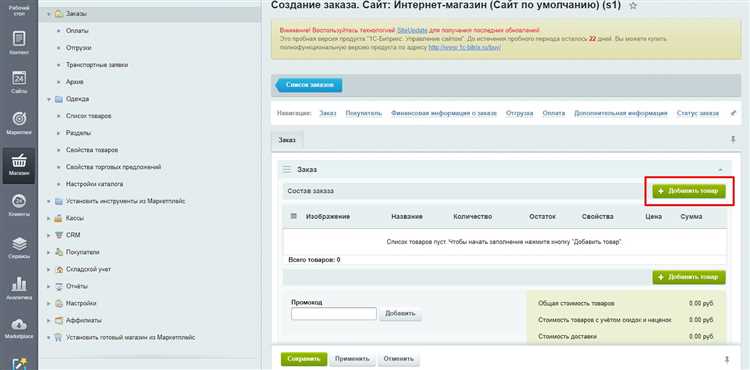
Task: Click the pin icon beside the Заказ tab
Action: pyautogui.click(x=733, y=140)
